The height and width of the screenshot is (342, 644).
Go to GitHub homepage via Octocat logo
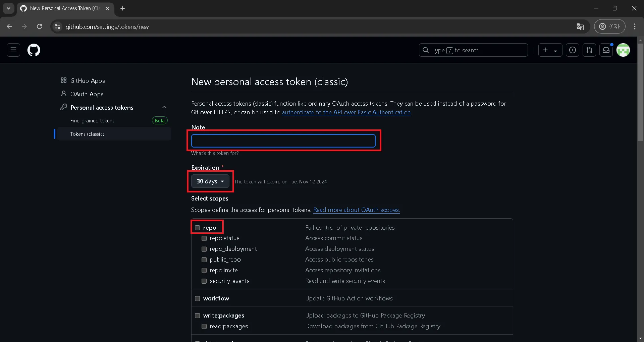pyautogui.click(x=34, y=50)
